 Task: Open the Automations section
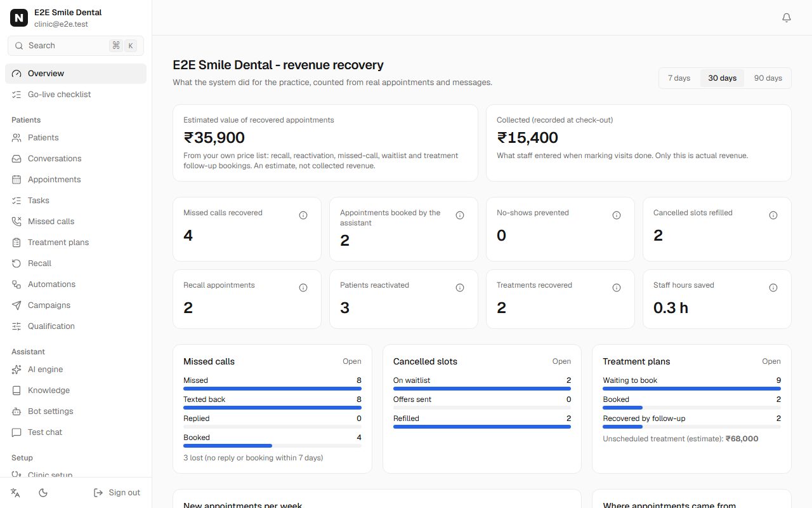(x=75, y=284)
